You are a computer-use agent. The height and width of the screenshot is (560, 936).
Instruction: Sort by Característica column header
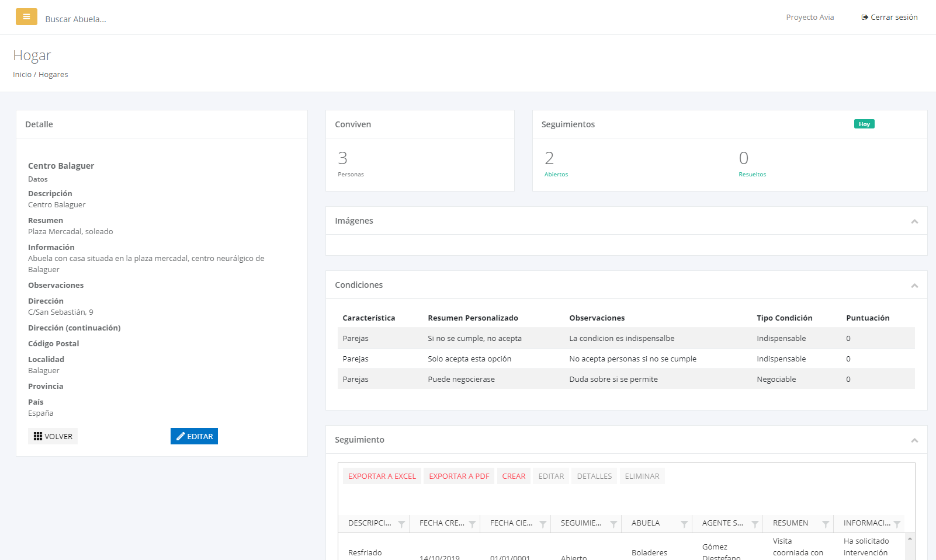click(369, 318)
